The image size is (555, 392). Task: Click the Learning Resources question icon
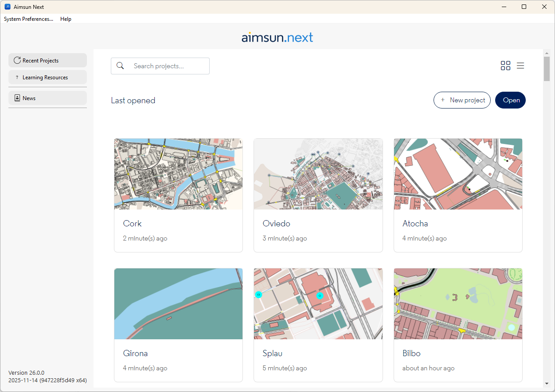pyautogui.click(x=17, y=77)
